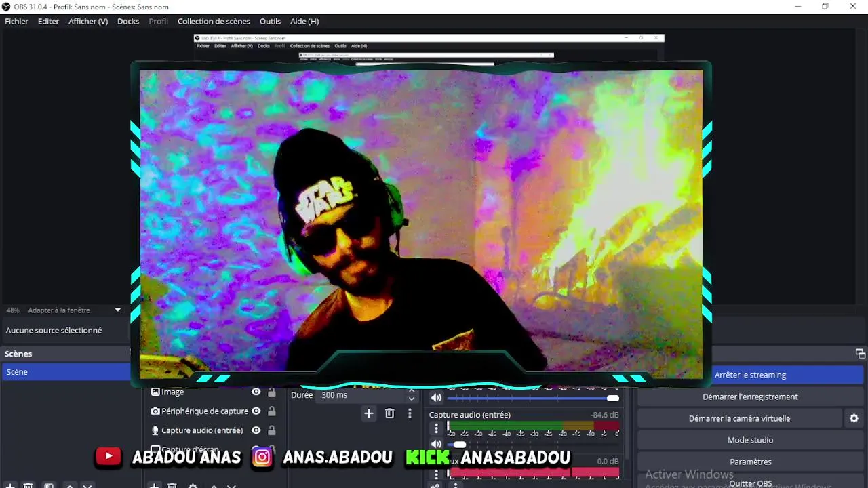Click the -84.6 dB level readout
The height and width of the screenshot is (488, 868).
604,415
